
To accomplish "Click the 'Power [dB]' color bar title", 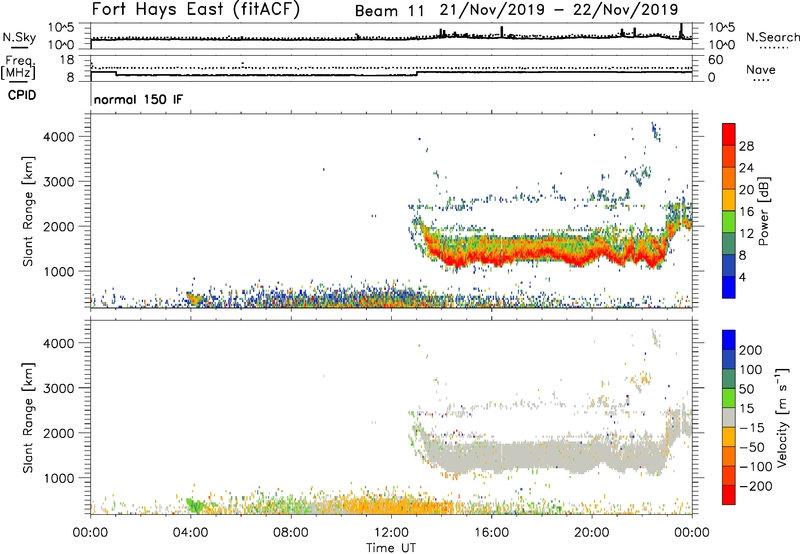I will click(x=763, y=211).
